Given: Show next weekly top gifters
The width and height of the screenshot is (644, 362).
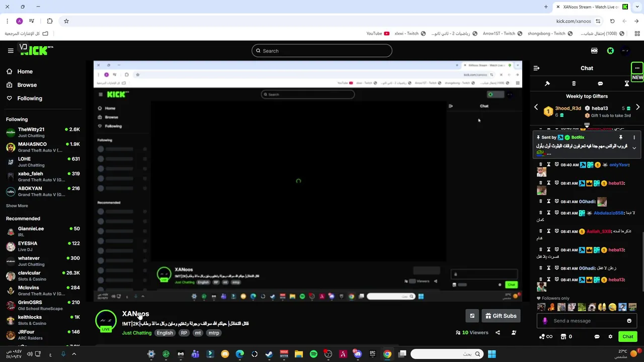Looking at the screenshot, I should click(x=637, y=107).
